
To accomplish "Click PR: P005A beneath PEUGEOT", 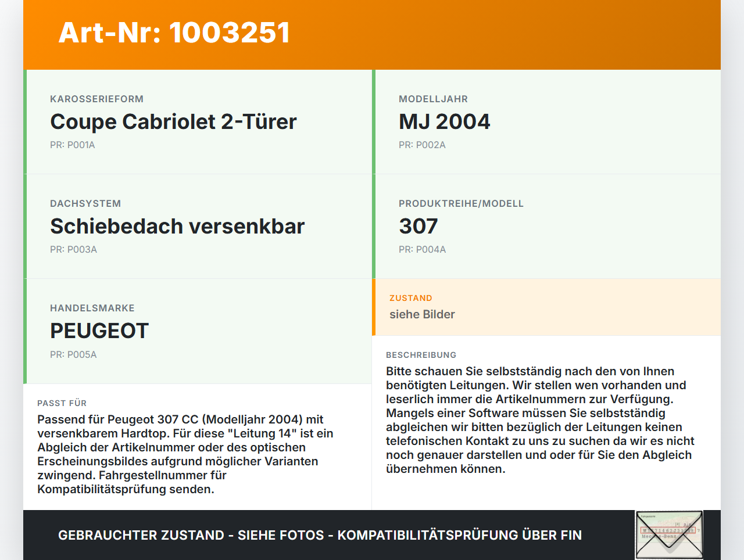I will [73, 354].
